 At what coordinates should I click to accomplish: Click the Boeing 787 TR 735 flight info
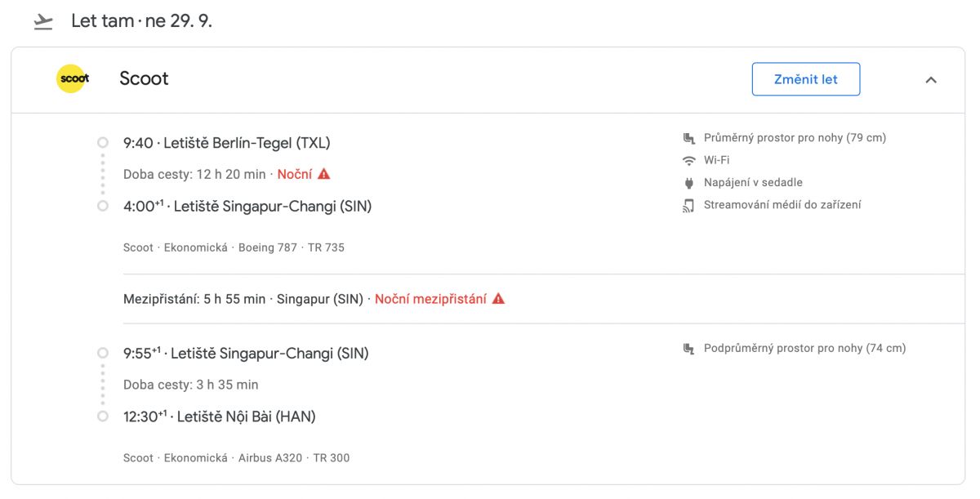point(291,247)
